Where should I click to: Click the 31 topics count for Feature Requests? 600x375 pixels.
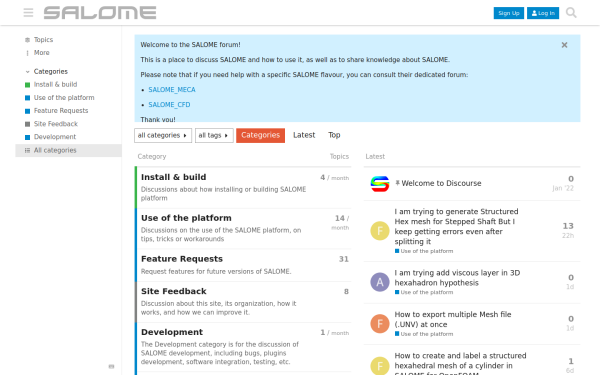pos(344,259)
